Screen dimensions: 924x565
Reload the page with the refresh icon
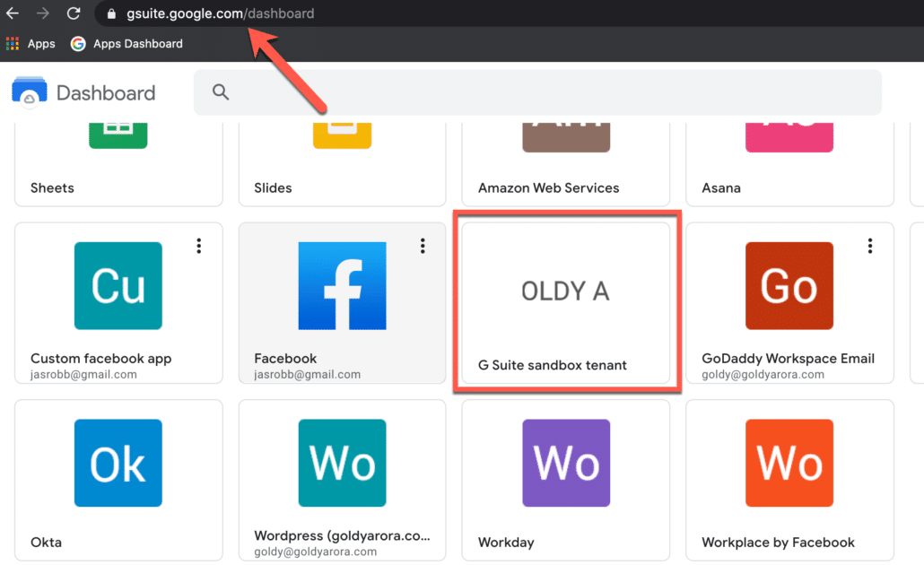(x=73, y=13)
